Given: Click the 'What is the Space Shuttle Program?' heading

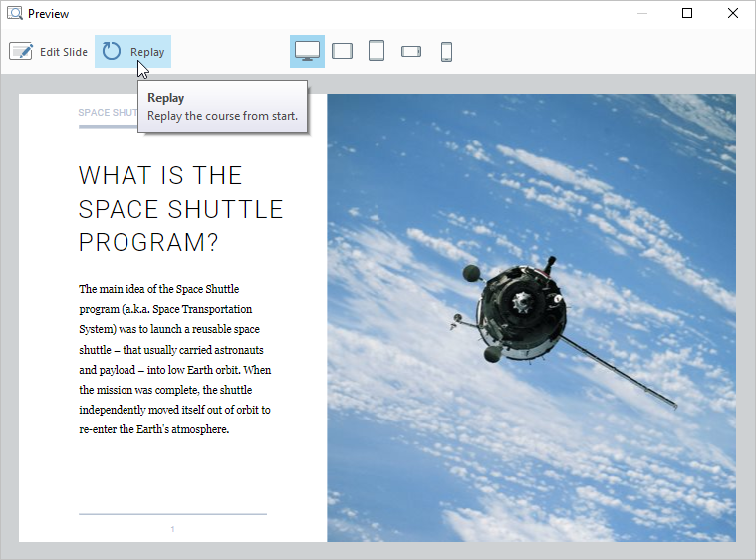Looking at the screenshot, I should click(x=180, y=209).
